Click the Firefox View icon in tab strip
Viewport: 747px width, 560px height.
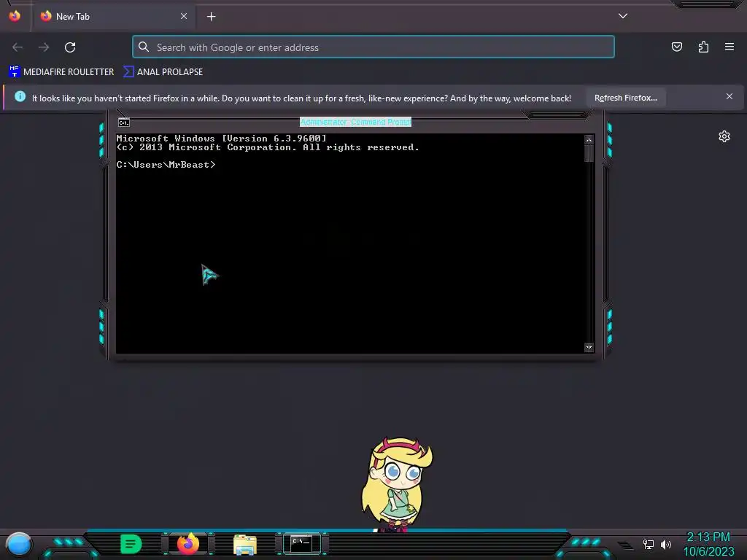15,16
